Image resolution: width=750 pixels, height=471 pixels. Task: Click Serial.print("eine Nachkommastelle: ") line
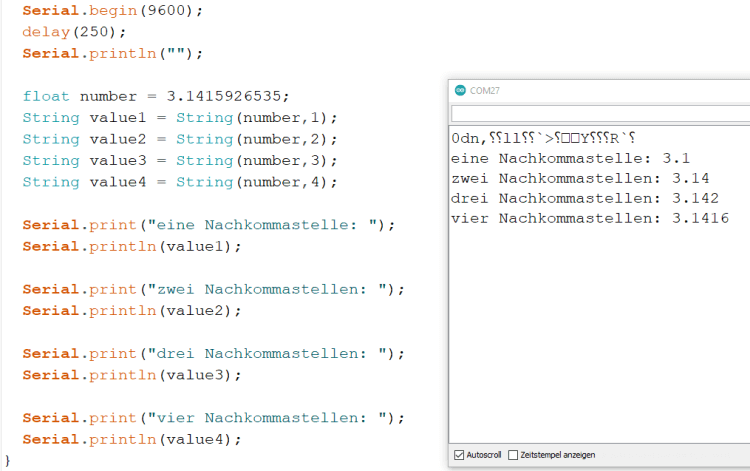point(209,225)
